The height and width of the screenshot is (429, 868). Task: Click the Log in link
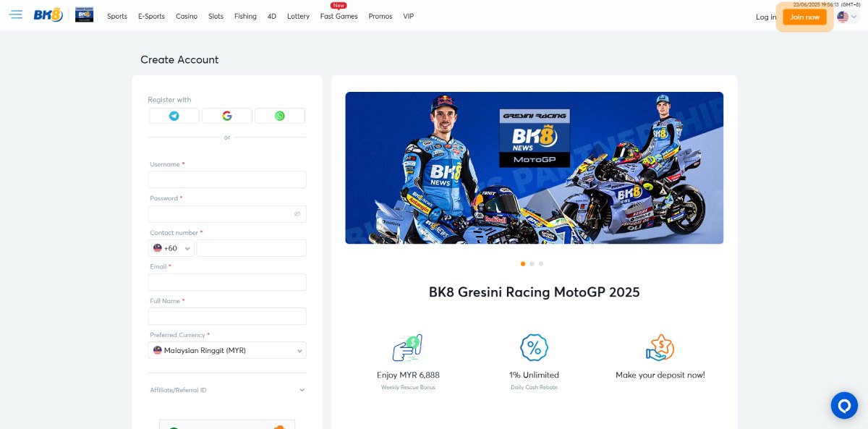point(766,17)
